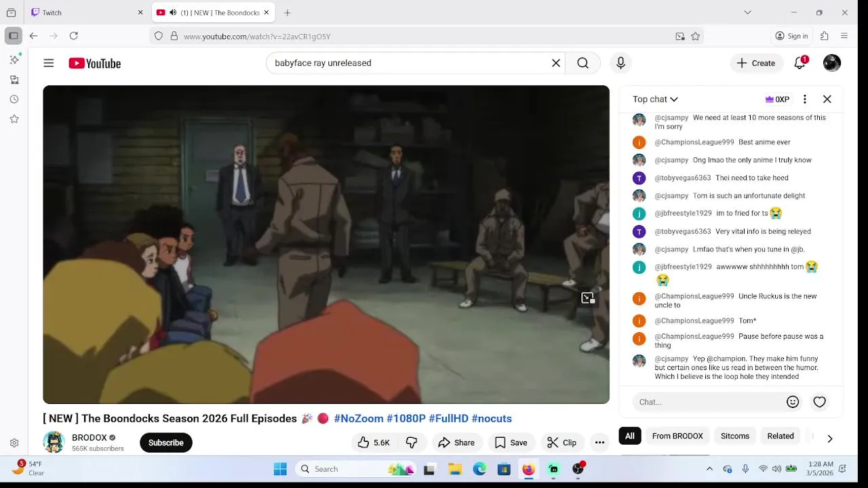Switch to the Twitch browser tab
Image resolution: width=868 pixels, height=488 pixels.
point(88,12)
